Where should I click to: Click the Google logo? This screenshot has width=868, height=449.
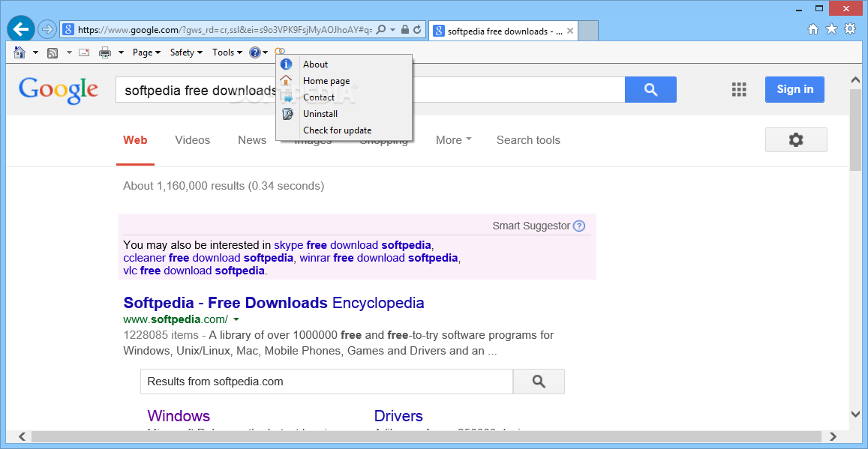point(58,90)
